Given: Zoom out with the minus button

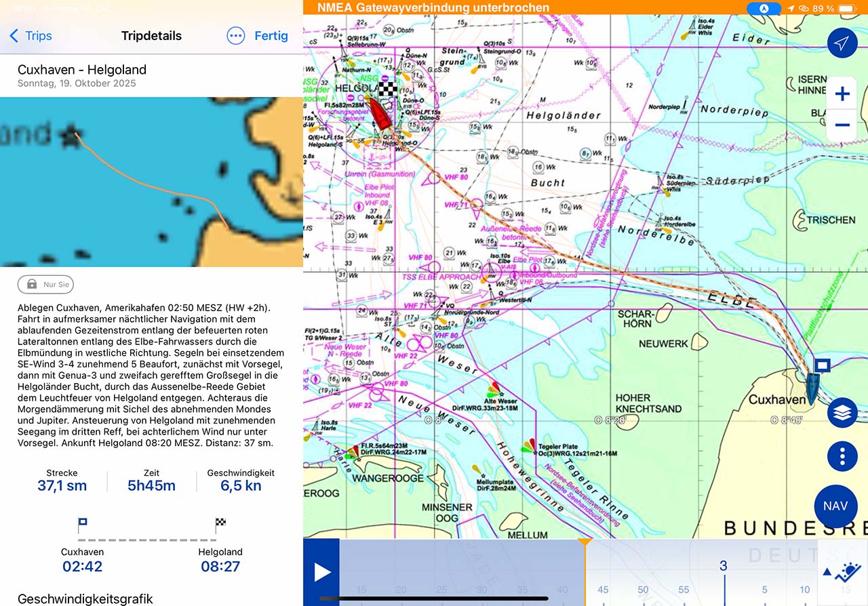Looking at the screenshot, I should (842, 125).
